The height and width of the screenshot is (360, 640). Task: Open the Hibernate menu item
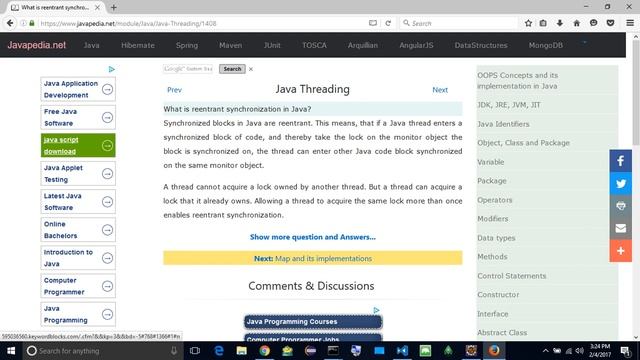pyautogui.click(x=138, y=45)
